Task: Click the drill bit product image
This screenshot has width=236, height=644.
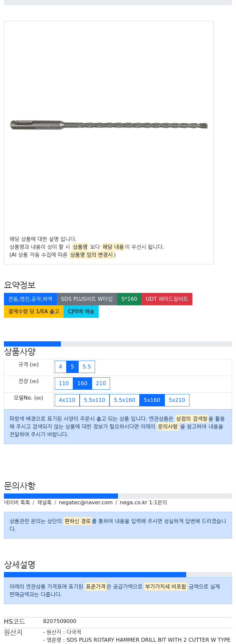Action: (x=109, y=125)
